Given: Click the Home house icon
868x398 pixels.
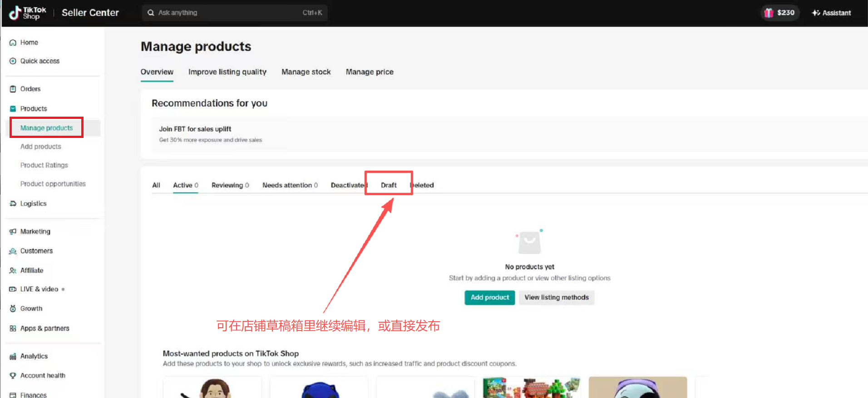Looking at the screenshot, I should [x=13, y=43].
